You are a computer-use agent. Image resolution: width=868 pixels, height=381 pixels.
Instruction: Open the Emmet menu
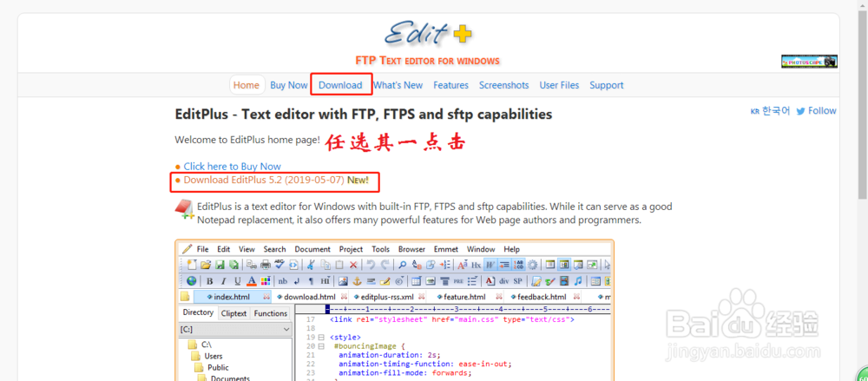point(445,249)
